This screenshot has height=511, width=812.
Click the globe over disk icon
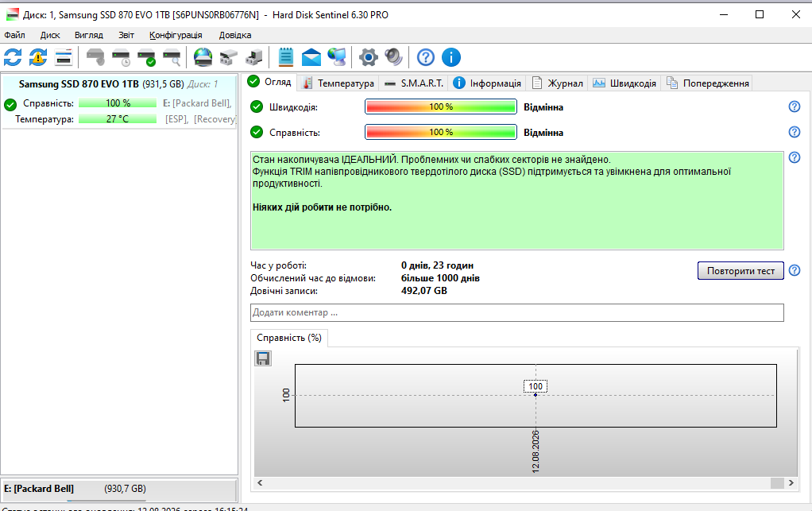tap(203, 57)
